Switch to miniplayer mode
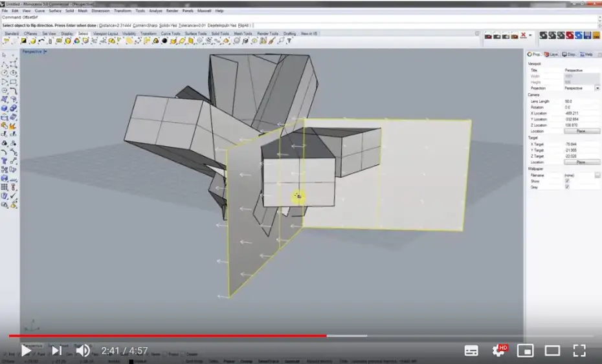This screenshot has height=364, width=602. [x=525, y=350]
